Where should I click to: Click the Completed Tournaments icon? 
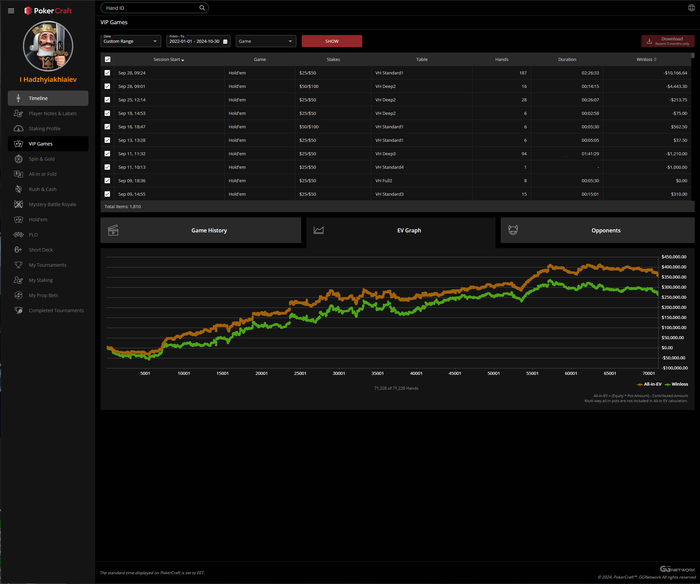coord(18,310)
